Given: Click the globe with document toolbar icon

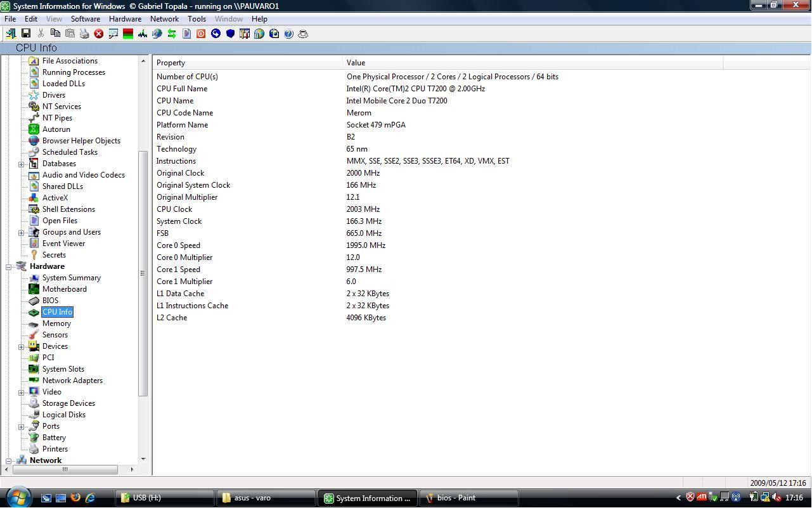Looking at the screenshot, I should coord(259,34).
